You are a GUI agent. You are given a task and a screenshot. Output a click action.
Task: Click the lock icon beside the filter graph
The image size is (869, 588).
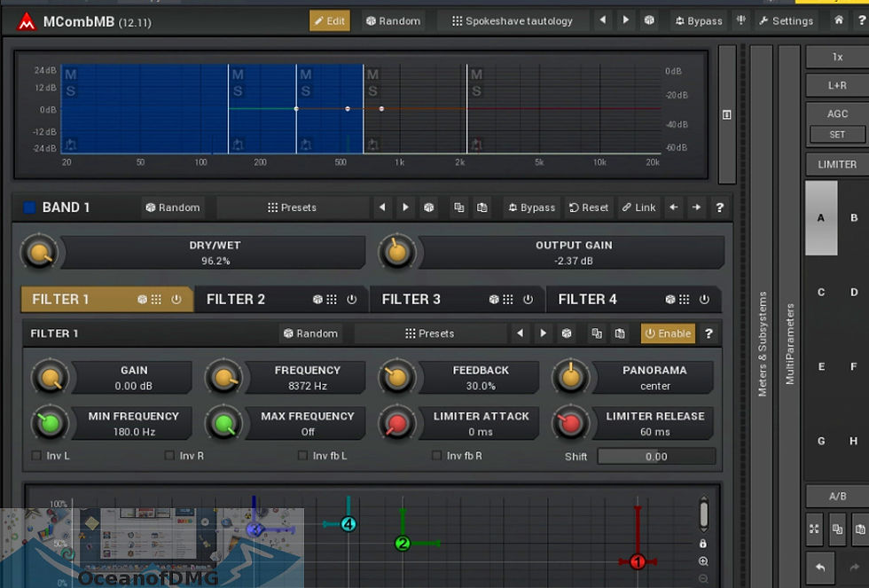click(x=702, y=543)
